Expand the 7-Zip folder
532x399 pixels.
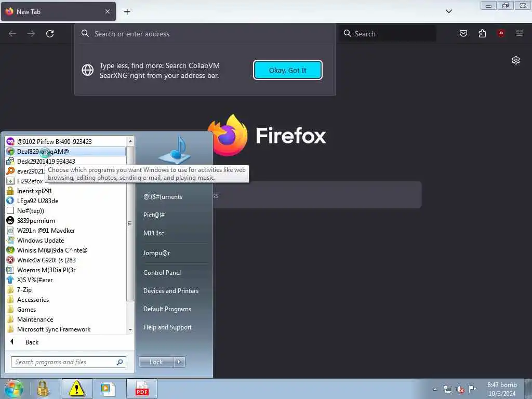tap(66, 290)
